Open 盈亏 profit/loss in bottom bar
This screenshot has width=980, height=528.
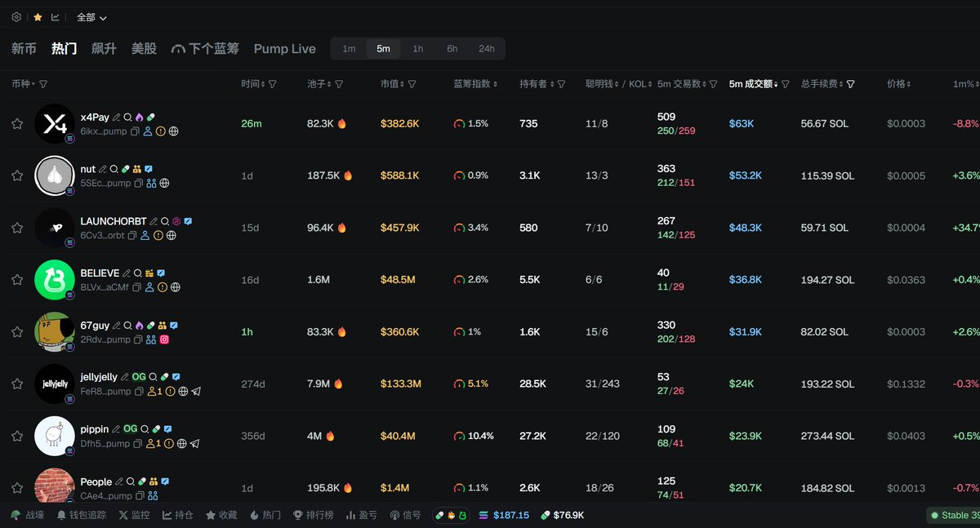click(362, 515)
